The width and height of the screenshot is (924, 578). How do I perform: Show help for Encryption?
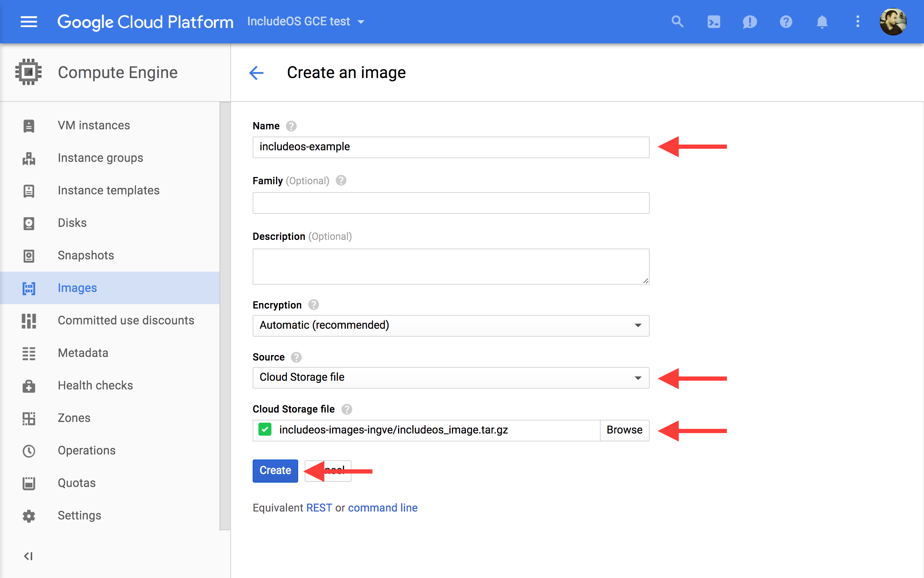coord(313,305)
